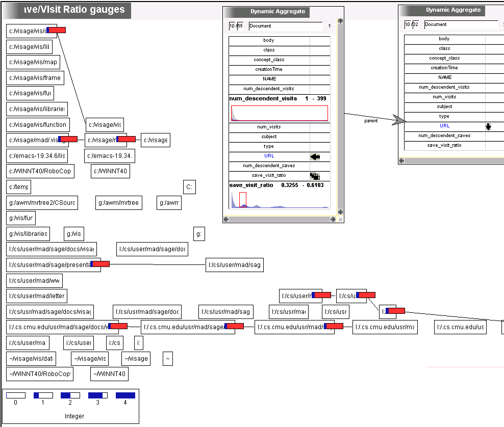Click the scroll left arrow in right aggregate panel
504x427 pixels.
tap(401, 161)
